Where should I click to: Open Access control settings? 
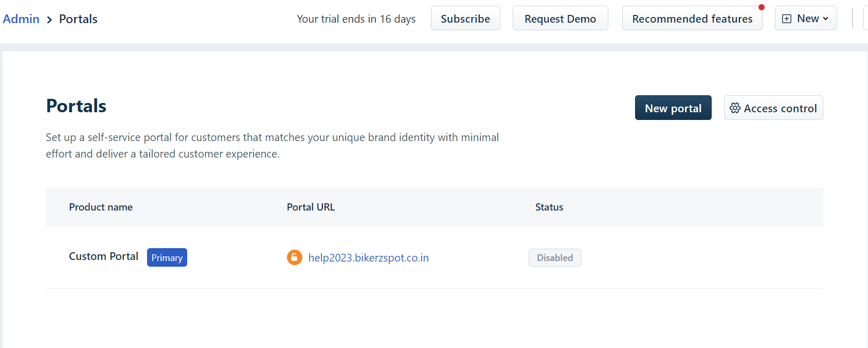point(773,108)
